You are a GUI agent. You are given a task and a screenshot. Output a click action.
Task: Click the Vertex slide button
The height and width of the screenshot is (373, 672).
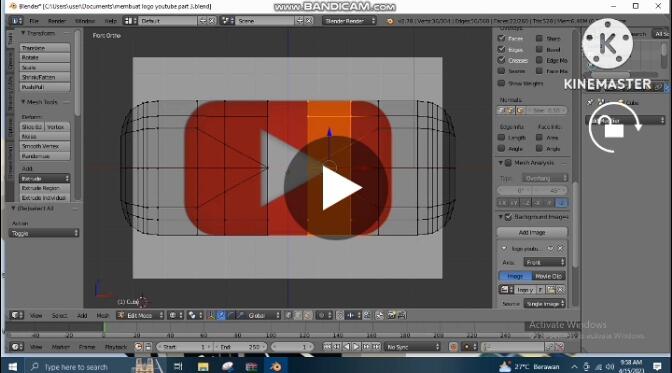57,127
